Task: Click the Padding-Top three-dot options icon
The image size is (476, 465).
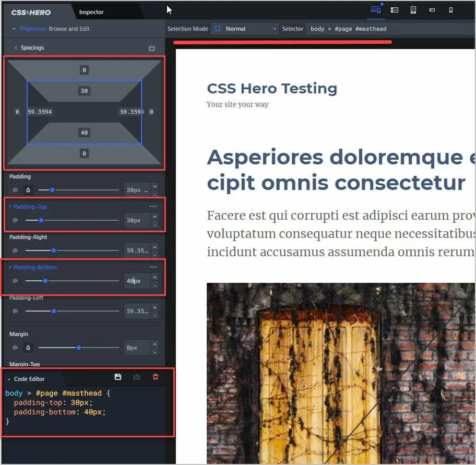Action: tap(153, 207)
